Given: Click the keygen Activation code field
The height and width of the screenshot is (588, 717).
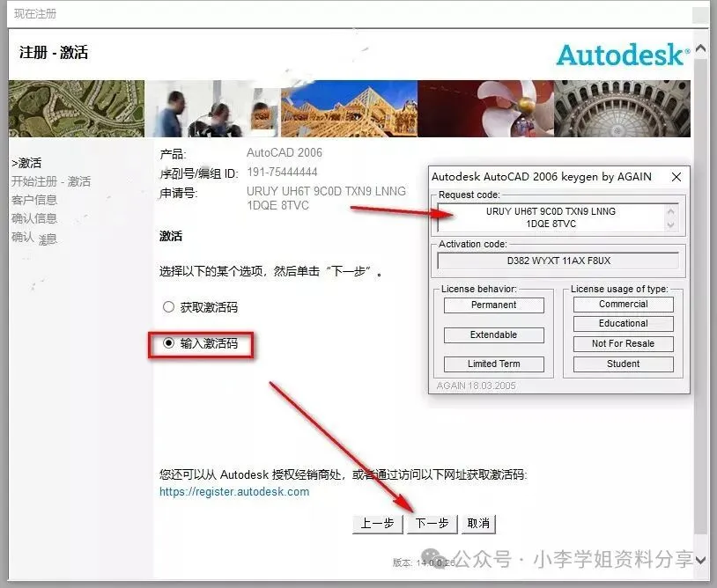Looking at the screenshot, I should click(558, 261).
